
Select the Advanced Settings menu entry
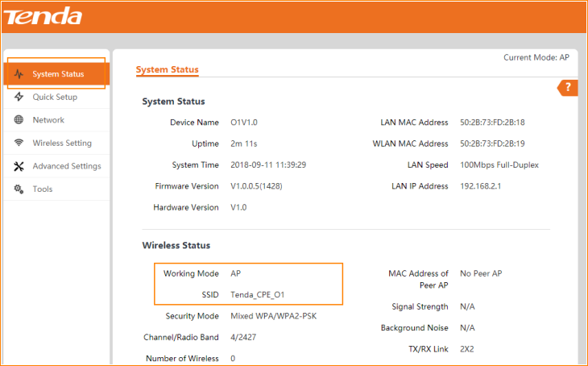click(x=67, y=166)
